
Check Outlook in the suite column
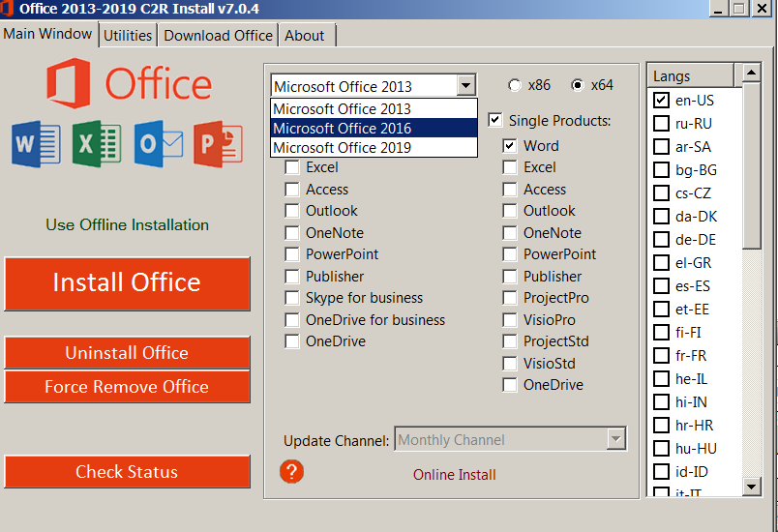click(x=292, y=211)
